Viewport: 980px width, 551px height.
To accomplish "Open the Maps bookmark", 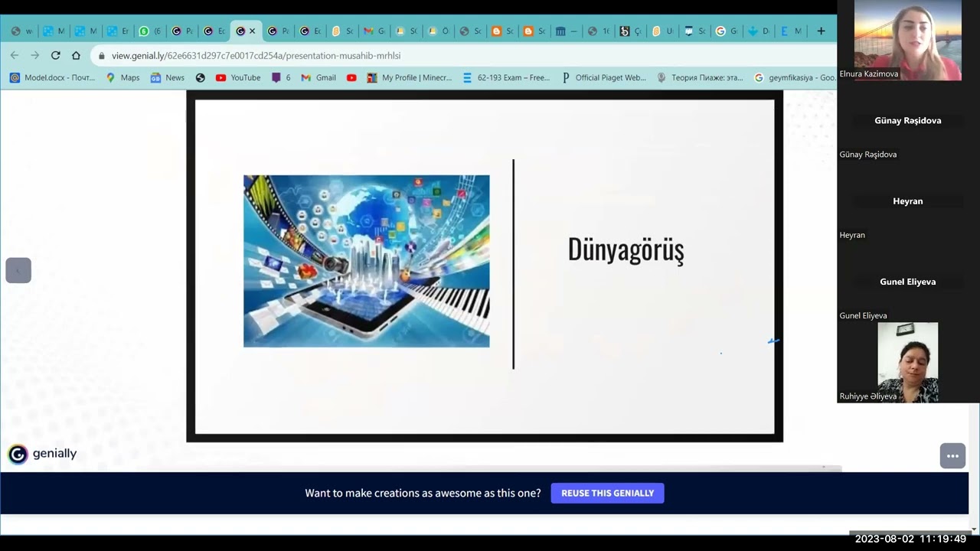I will point(122,77).
